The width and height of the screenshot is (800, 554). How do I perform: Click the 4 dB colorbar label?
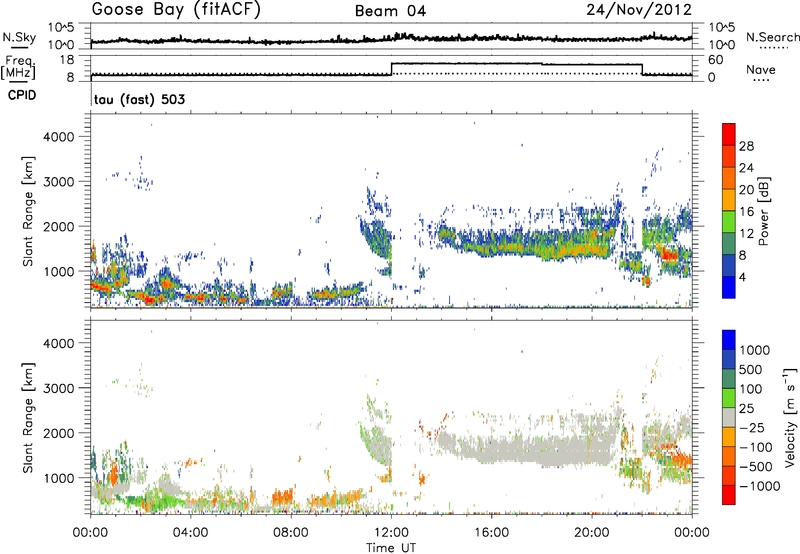(742, 277)
